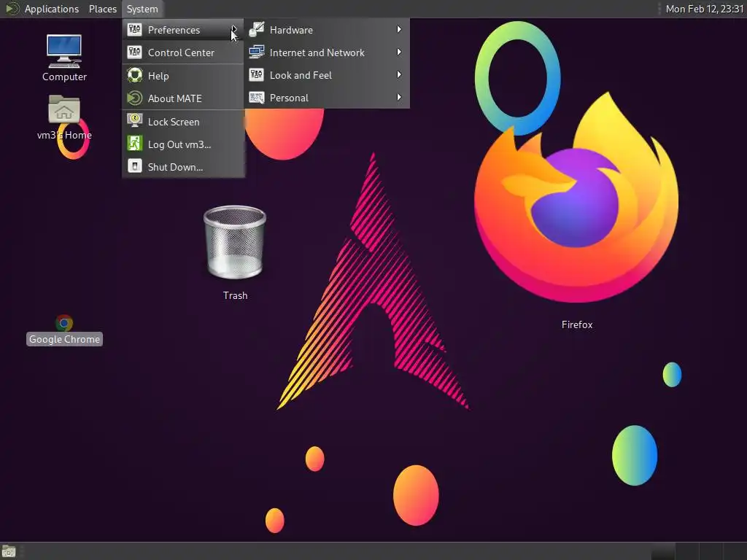Select About MATE menu entry
747x560 pixels.
coord(183,98)
